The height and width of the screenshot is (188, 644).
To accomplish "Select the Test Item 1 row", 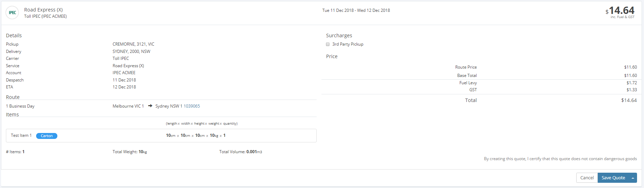I will pos(161,136).
